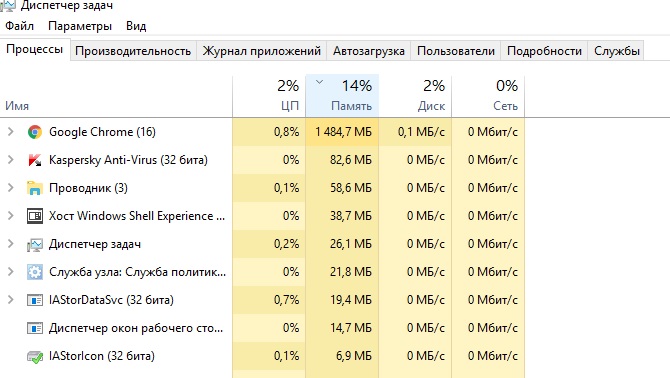Select the Диспетчер задач process icon

pyautogui.click(x=35, y=244)
